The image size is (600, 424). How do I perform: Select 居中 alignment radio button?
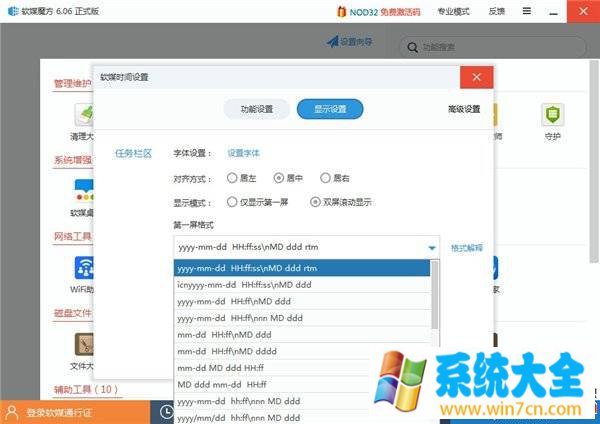tap(279, 178)
